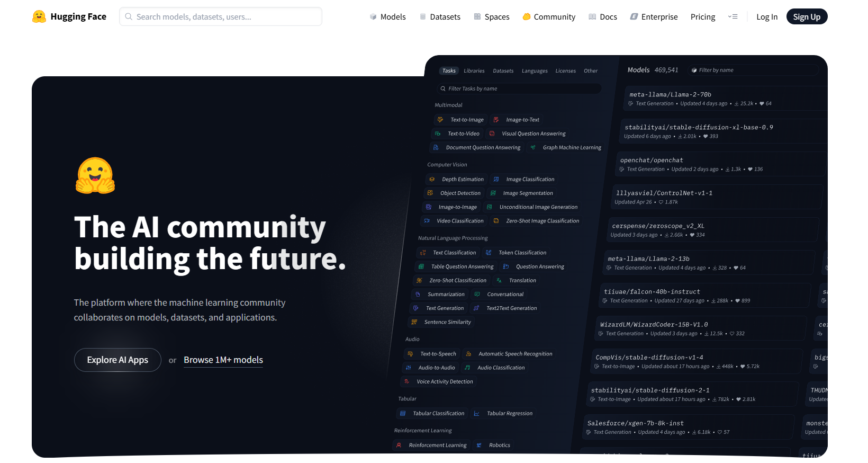Click the magnifier icon in the main search bar
Image resolution: width=868 pixels, height=463 pixels.
point(129,16)
